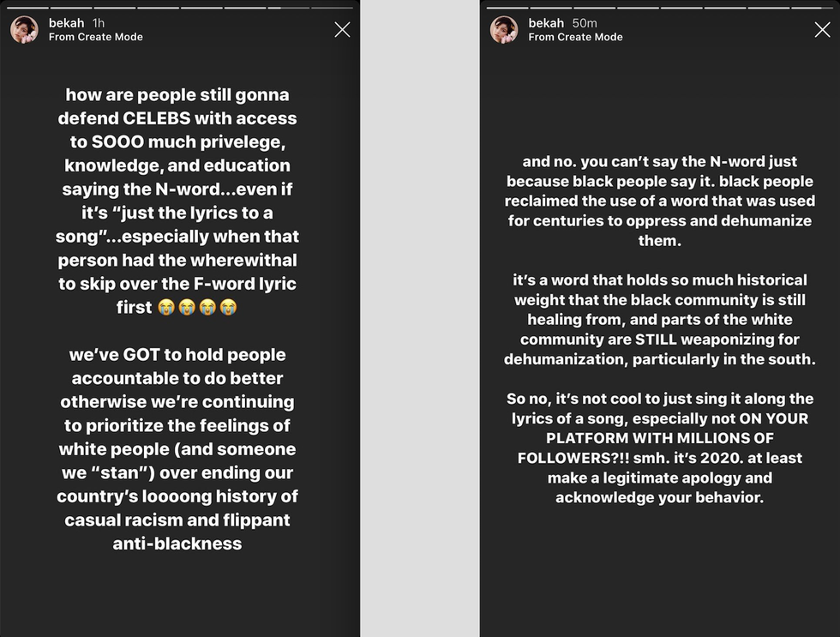840x637 pixels.
Task: Tap the "and no. you can't say" paragraph
Action: [659, 201]
